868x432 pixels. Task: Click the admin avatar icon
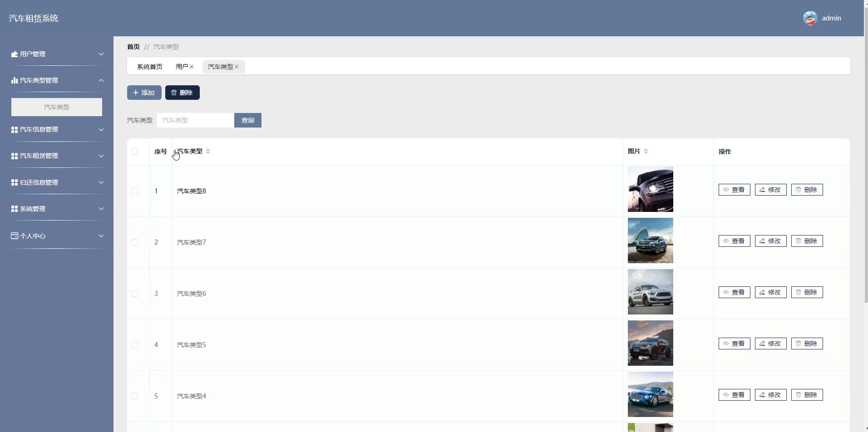(x=810, y=18)
